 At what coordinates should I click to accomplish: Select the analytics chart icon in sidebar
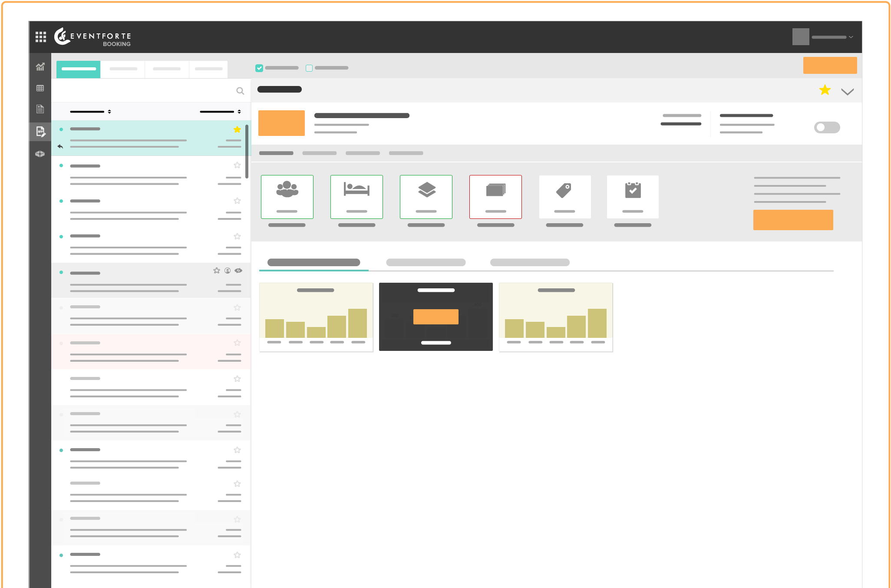click(40, 66)
